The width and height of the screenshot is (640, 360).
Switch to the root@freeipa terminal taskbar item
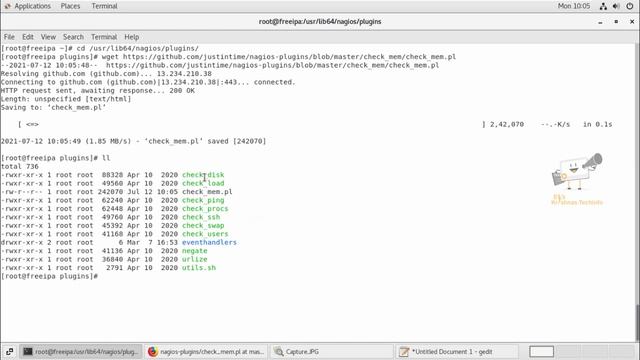point(81,351)
